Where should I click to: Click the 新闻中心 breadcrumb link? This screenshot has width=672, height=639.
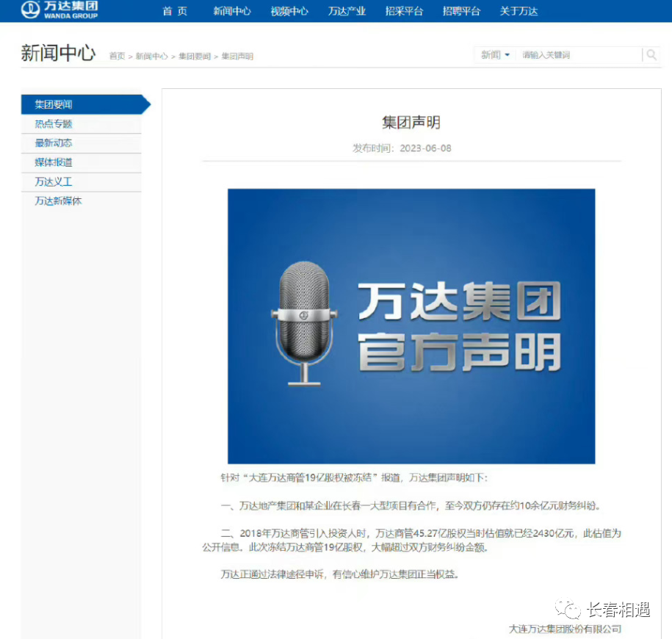tap(152, 56)
